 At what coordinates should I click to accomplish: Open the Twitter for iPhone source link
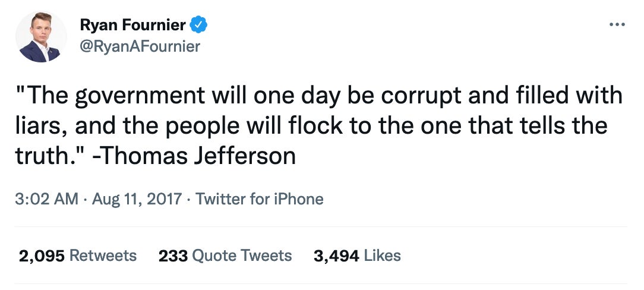(x=260, y=198)
